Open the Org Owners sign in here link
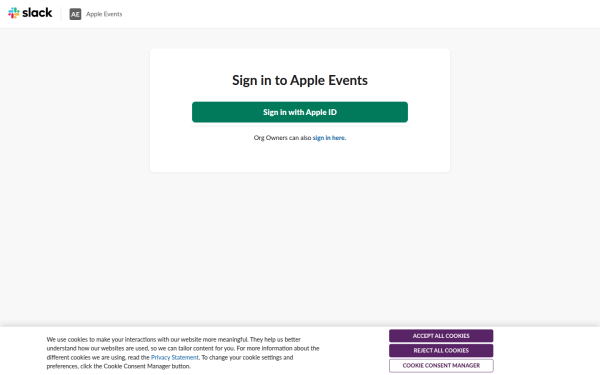600x375 pixels. coord(329,138)
